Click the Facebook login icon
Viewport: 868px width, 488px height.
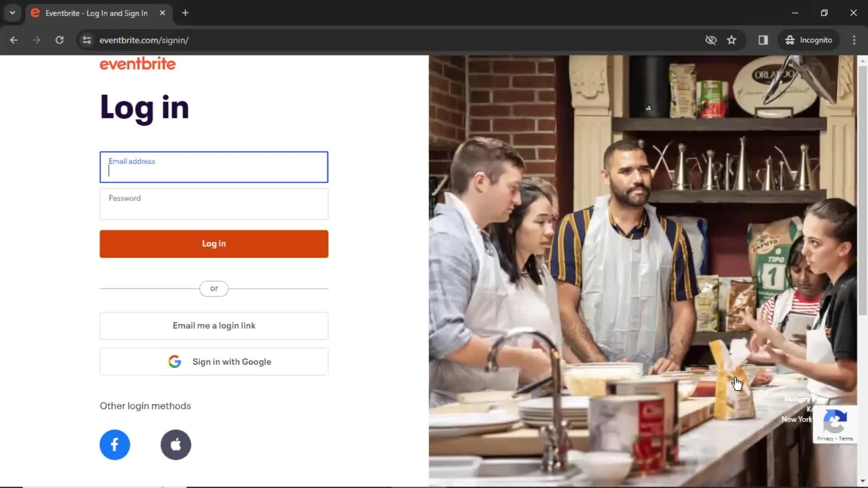point(114,444)
